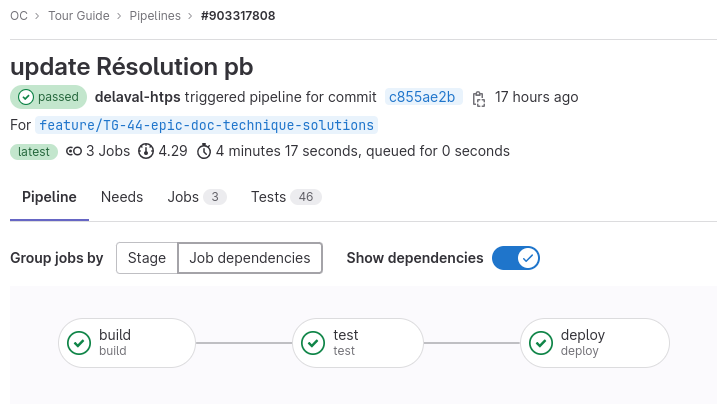Click the 'update Résolution pb' title
The width and height of the screenshot is (717, 404).
tap(132, 67)
